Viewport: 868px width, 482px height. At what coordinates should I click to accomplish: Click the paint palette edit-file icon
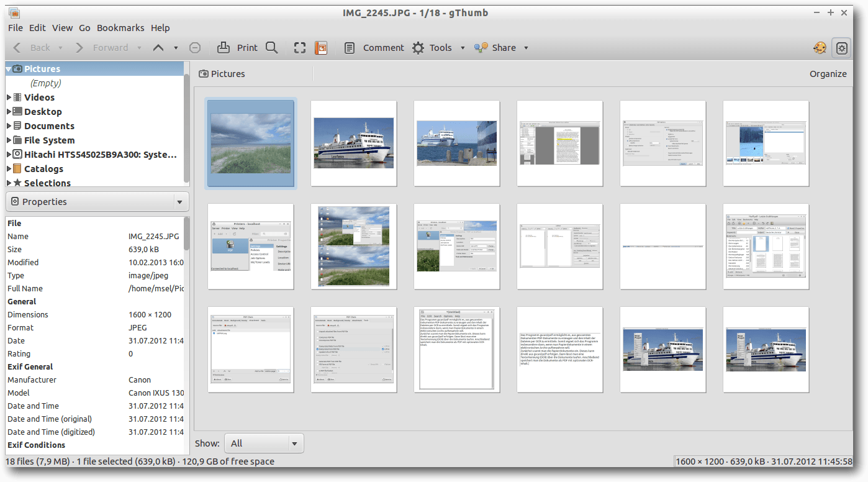point(820,48)
